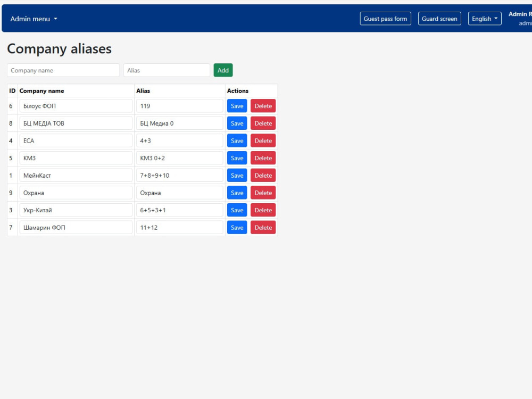Delete the МейнКаст row
This screenshot has height=399, width=532.
tap(263, 176)
